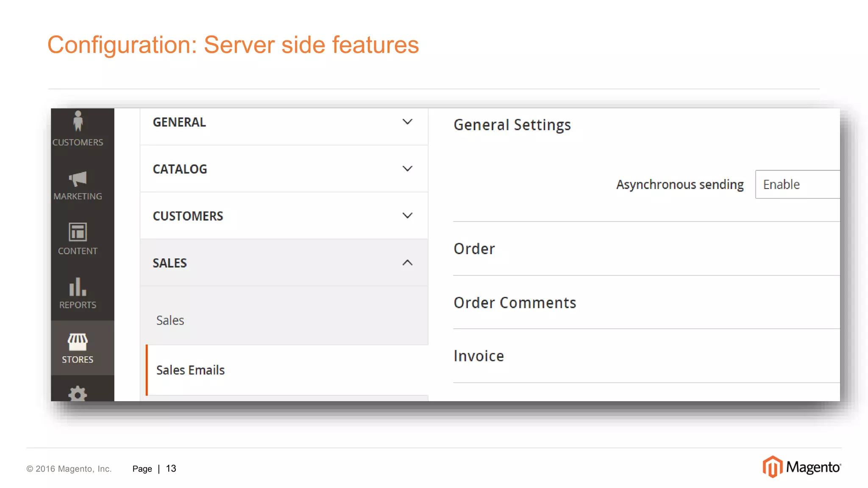868x488 pixels.
Task: Open the Asynchronous sending Enable dropdown
Action: tap(797, 184)
